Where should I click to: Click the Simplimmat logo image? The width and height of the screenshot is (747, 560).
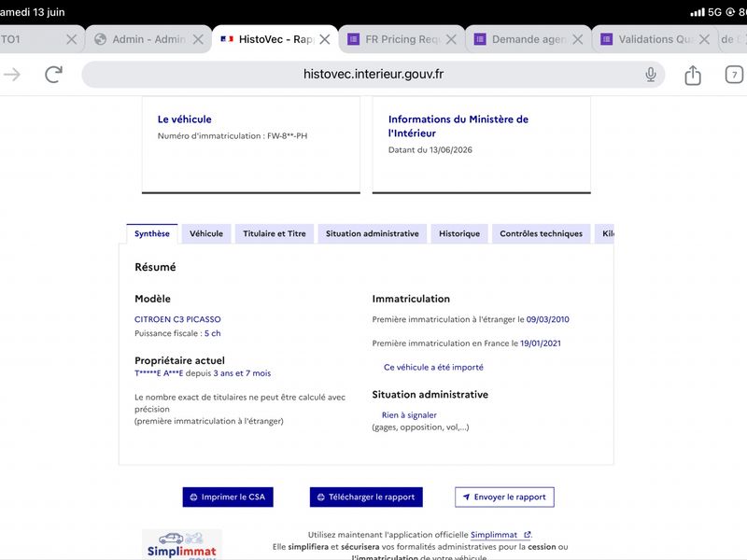coord(182,544)
